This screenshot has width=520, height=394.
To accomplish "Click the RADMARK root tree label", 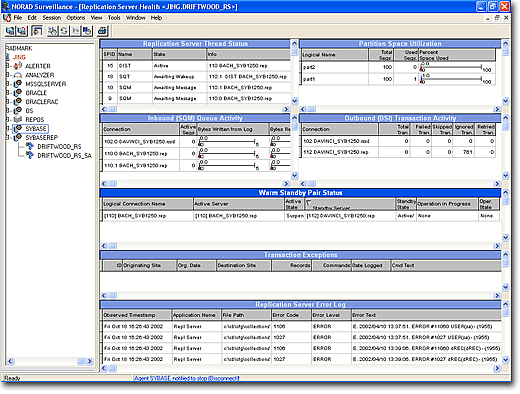I will pos(19,48).
